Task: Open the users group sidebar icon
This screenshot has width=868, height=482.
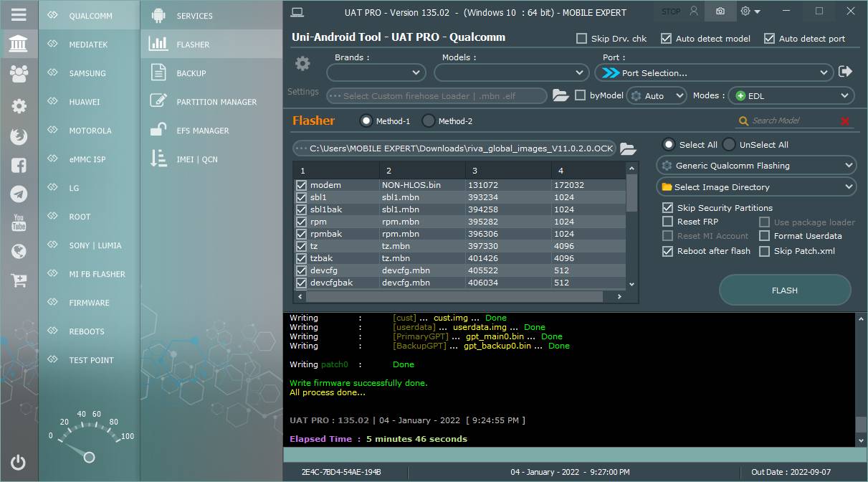Action: coord(19,73)
